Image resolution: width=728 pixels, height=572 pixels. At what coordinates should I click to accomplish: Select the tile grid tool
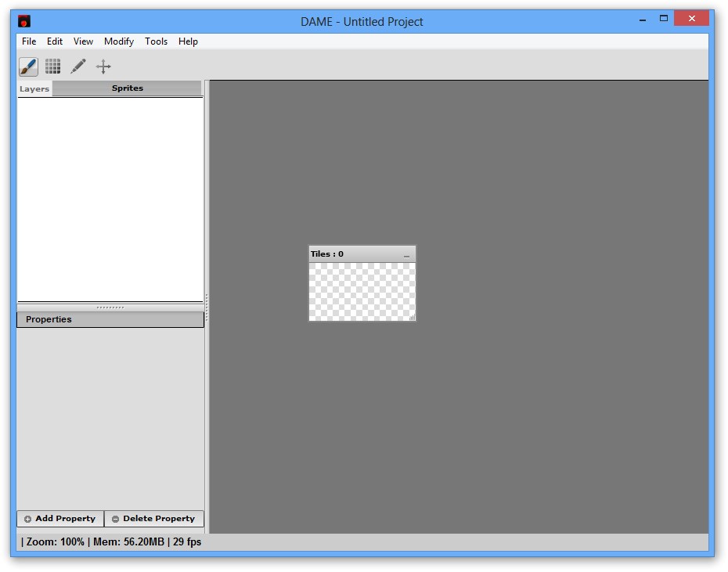point(52,67)
